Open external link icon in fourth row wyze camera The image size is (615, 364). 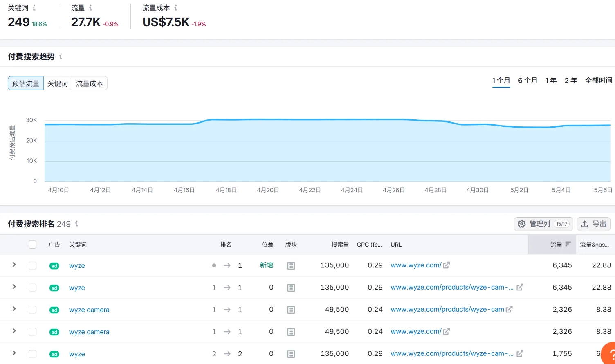click(447, 331)
